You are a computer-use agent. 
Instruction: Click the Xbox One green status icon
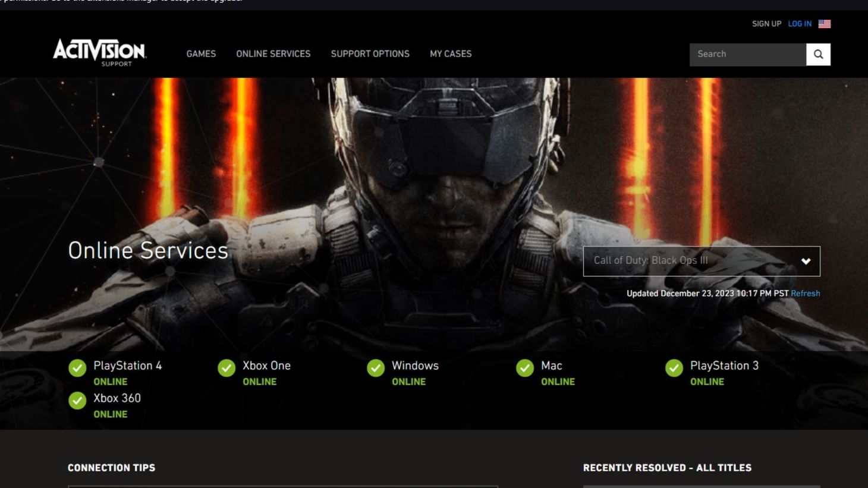227,369
